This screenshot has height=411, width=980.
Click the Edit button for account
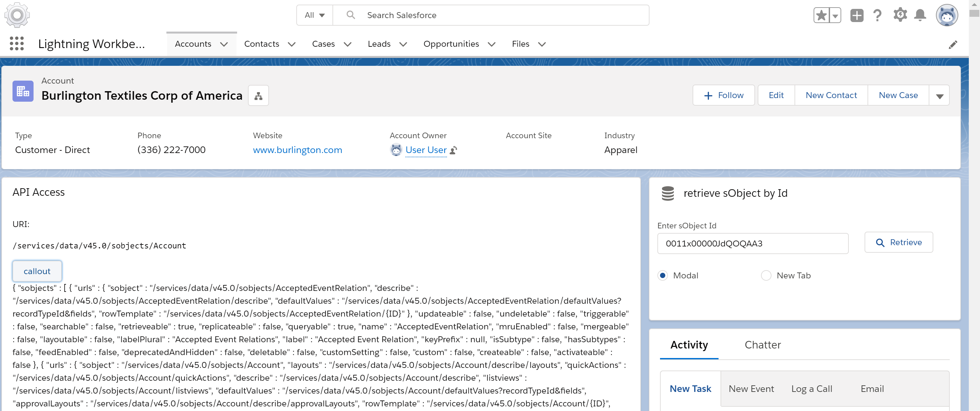click(x=776, y=94)
